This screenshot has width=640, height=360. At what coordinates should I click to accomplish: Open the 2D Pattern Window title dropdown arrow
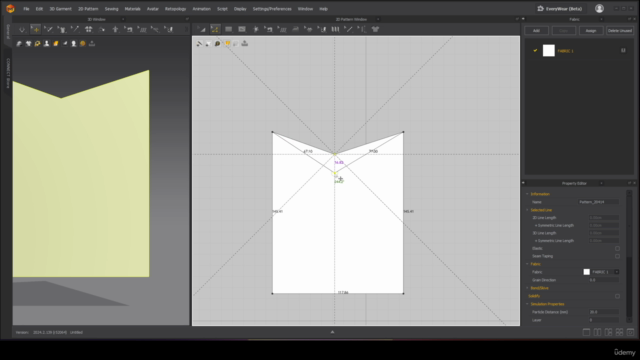pos(378,19)
